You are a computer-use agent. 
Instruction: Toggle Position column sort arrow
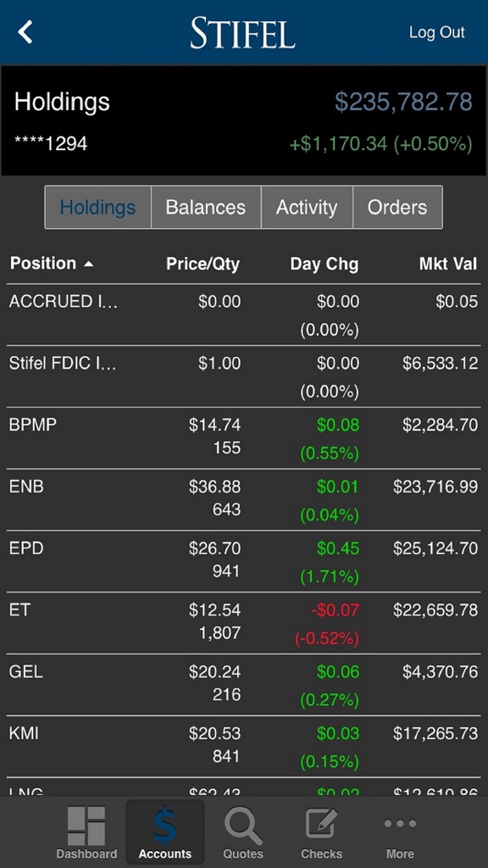[x=88, y=264]
